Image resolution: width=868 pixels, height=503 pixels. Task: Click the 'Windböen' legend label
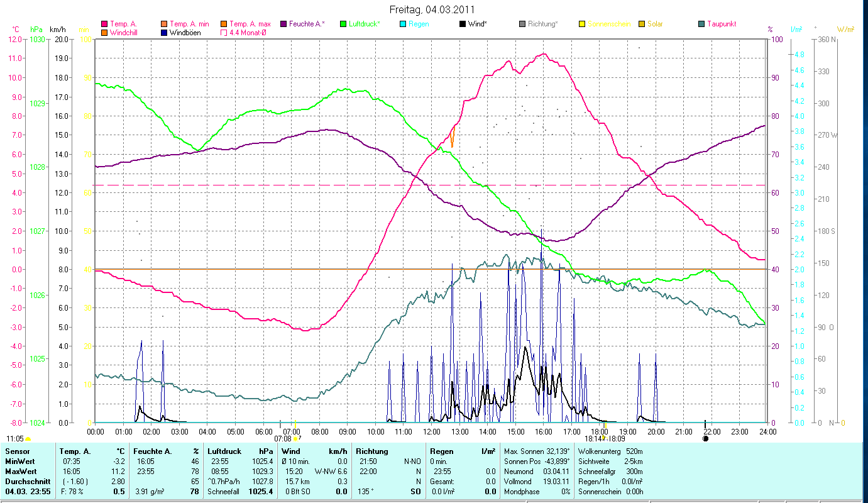pyautogui.click(x=185, y=32)
